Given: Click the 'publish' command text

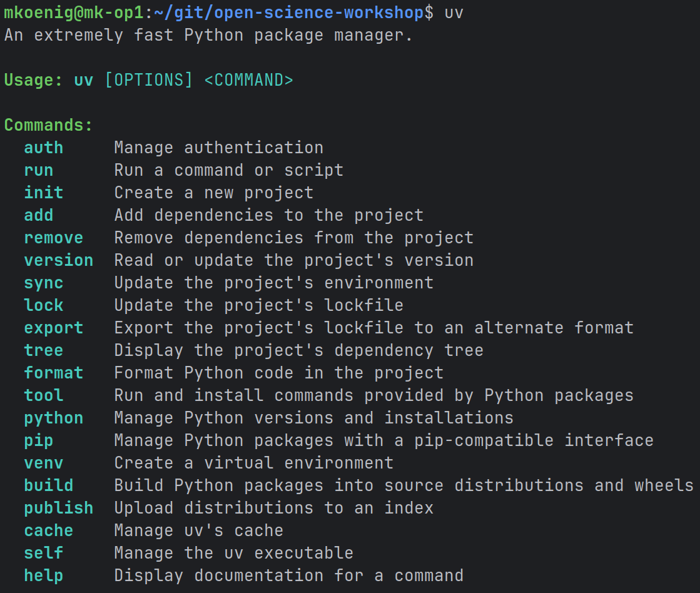Looking at the screenshot, I should point(59,508).
